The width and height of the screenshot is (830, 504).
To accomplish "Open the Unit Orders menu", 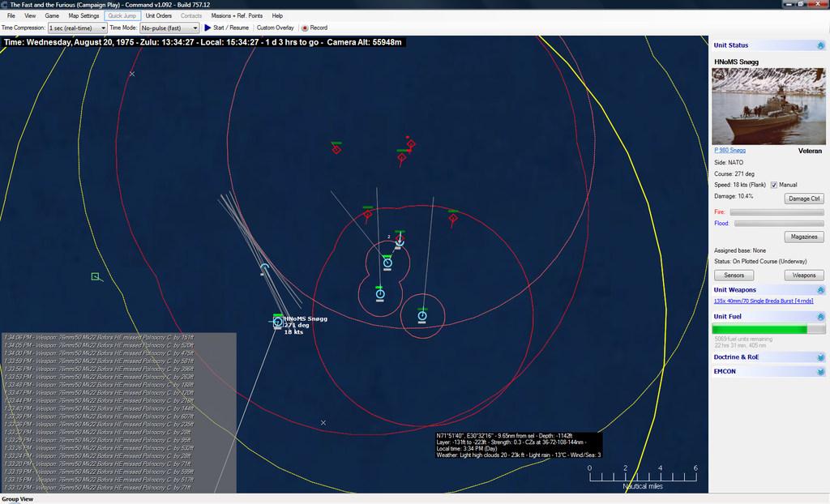I will tap(159, 15).
